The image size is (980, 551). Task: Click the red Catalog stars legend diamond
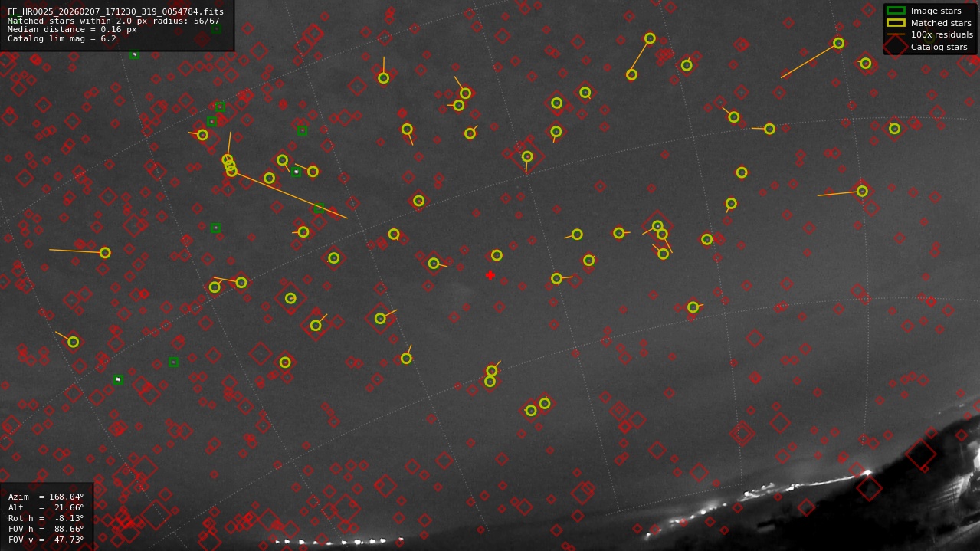895,47
